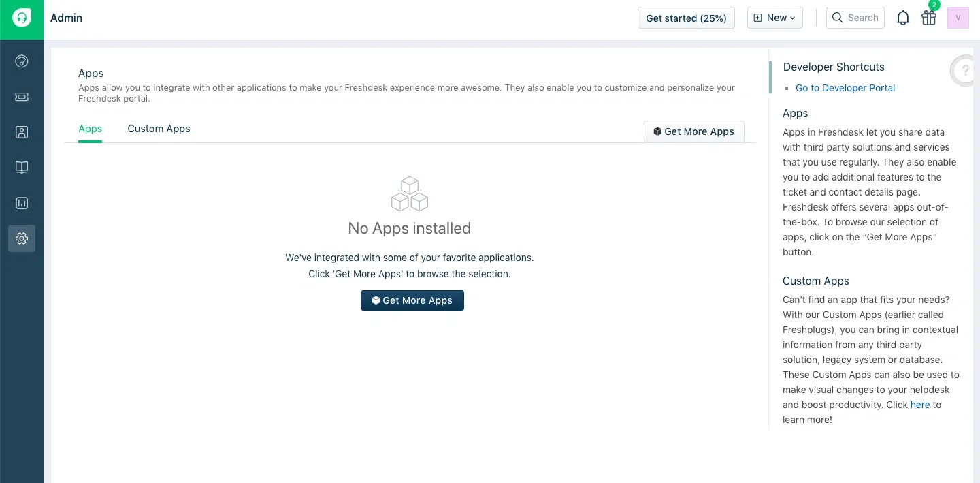Open Go to Developer Portal link
Viewport: 980px width, 483px height.
845,88
